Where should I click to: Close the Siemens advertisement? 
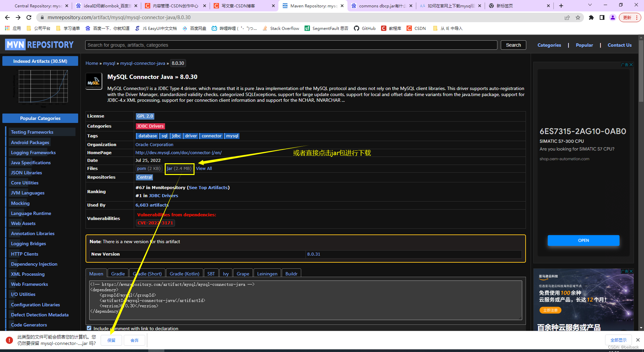point(631,65)
